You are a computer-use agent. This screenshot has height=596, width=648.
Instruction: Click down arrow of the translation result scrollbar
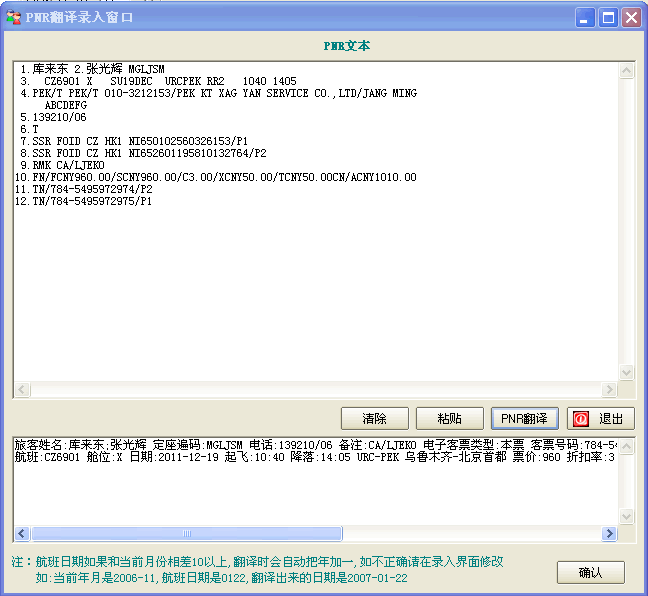click(626, 516)
